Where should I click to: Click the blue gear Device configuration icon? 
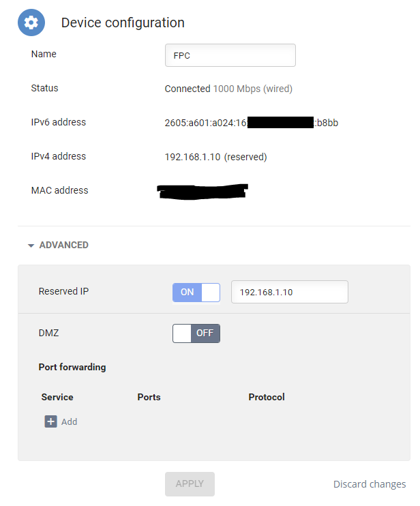tap(31, 23)
